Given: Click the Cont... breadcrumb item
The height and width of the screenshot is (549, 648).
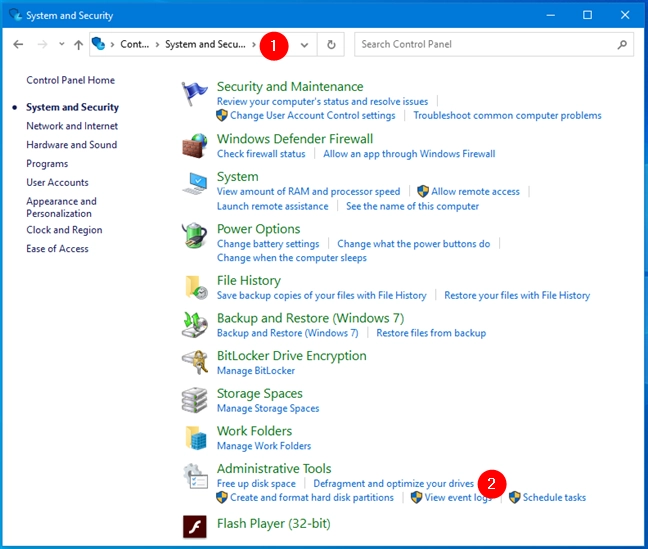Looking at the screenshot, I should coord(134,44).
